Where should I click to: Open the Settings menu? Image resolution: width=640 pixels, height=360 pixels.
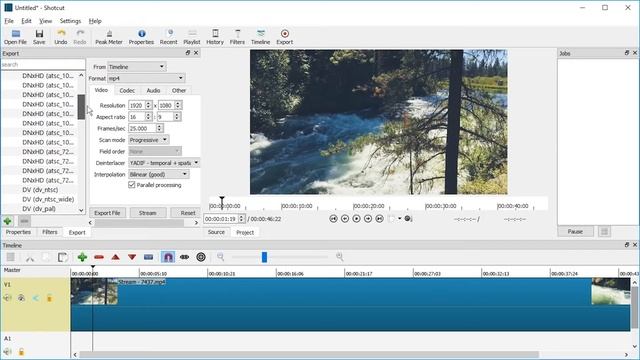pyautogui.click(x=70, y=21)
